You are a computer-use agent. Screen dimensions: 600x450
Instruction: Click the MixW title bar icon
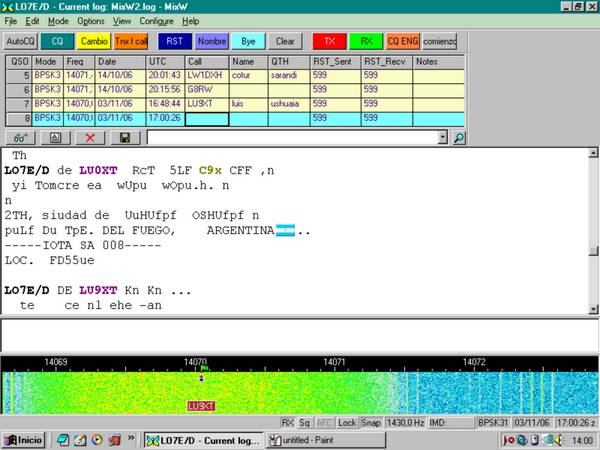[x=7, y=7]
